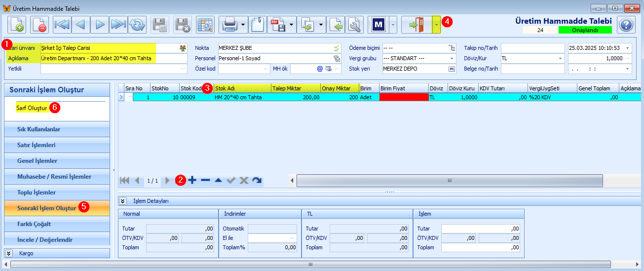Screen dimensions: 644x271
Task: Click the El ile discount field
Action: coord(271,238)
